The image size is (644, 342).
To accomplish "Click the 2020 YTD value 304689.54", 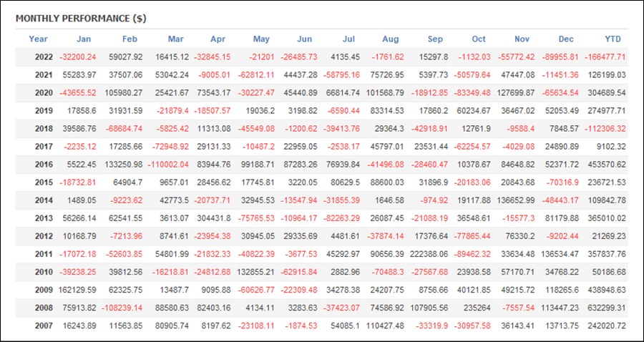I will pos(607,93).
